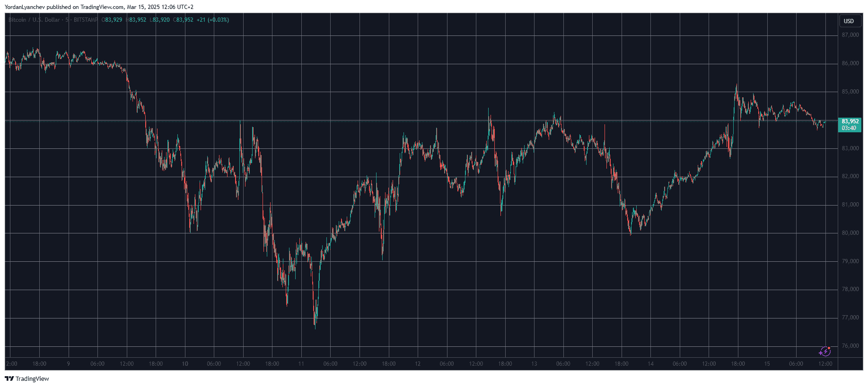Click the 79,000 price axis label
Viewport: 868px width, 387px height.
tap(850, 261)
